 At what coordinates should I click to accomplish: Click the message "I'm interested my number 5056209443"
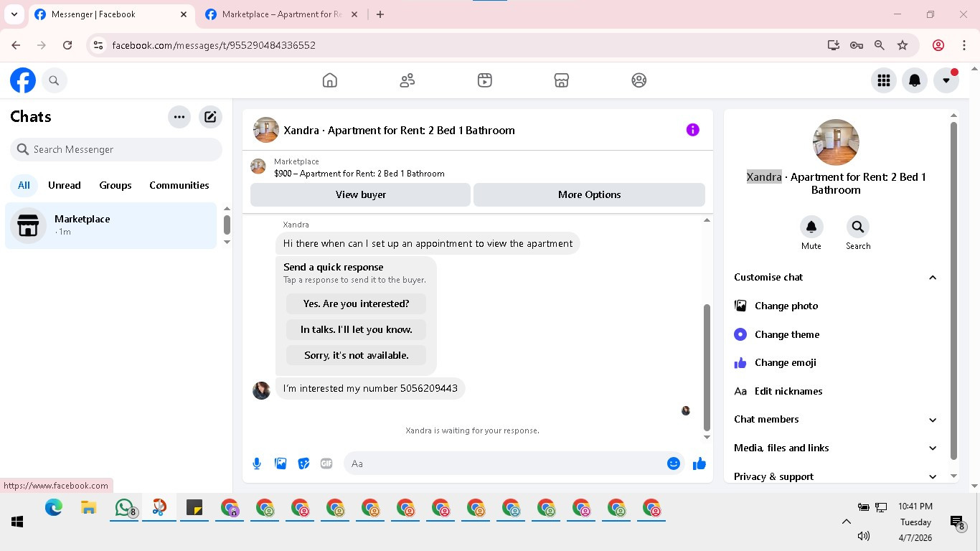370,388
